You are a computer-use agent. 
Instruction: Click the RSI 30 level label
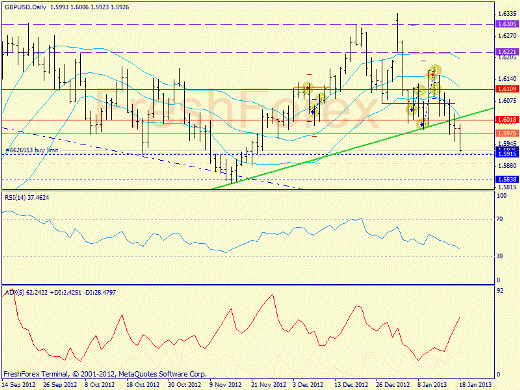coord(499,256)
